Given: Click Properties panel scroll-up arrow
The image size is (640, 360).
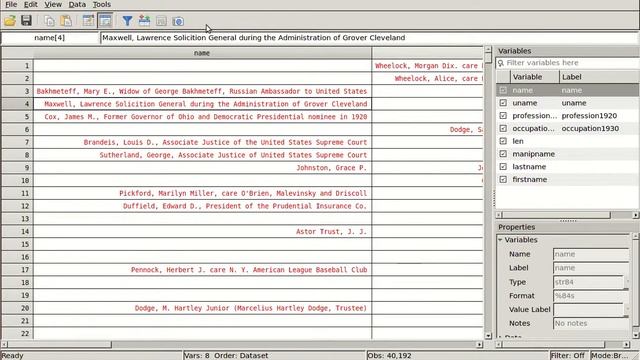Looking at the screenshot, I should click(636, 236).
